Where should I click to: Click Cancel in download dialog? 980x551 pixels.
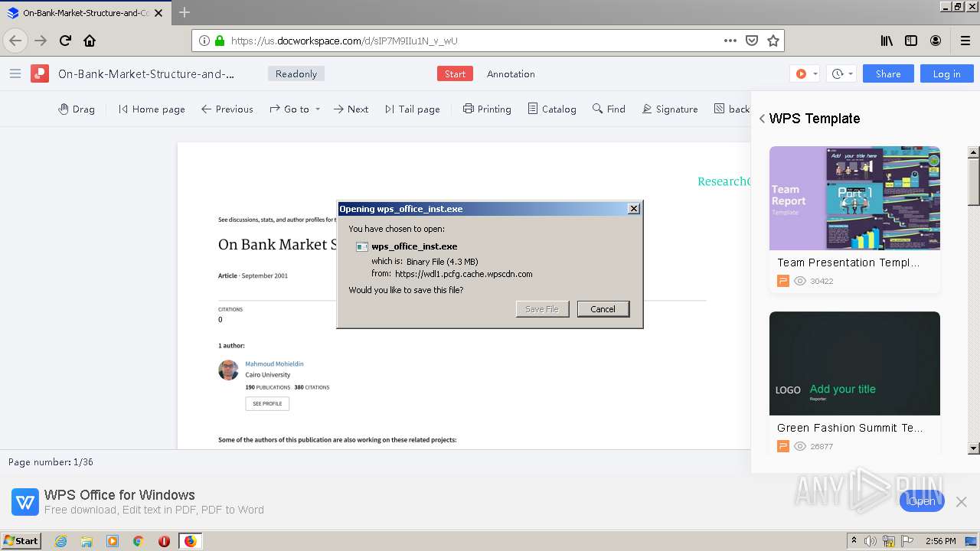603,309
